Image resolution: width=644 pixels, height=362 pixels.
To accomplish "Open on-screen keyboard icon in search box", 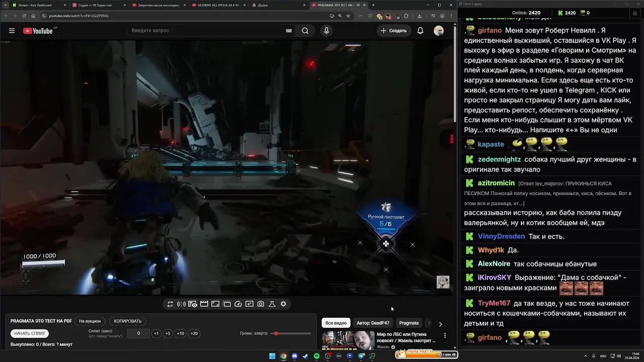I will (289, 31).
